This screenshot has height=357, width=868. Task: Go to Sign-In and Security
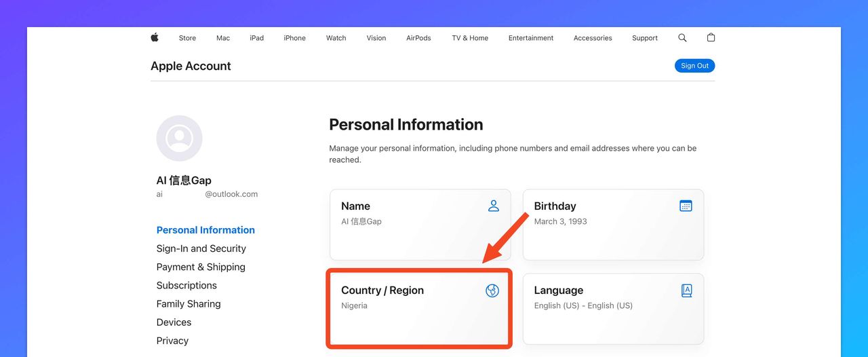point(201,248)
